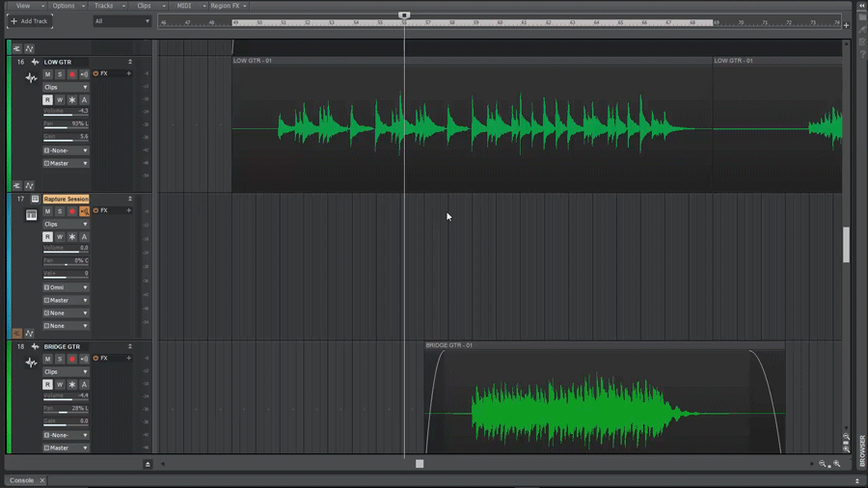This screenshot has height=488, width=868.
Task: Mute the Rapture Session track
Action: coord(47,211)
